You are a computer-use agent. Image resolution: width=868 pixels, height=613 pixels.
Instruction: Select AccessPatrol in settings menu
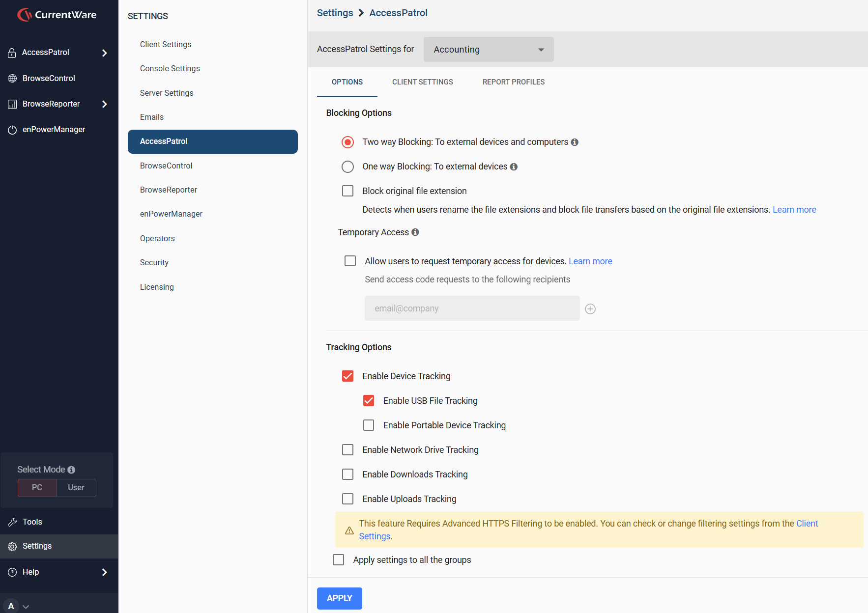213,141
